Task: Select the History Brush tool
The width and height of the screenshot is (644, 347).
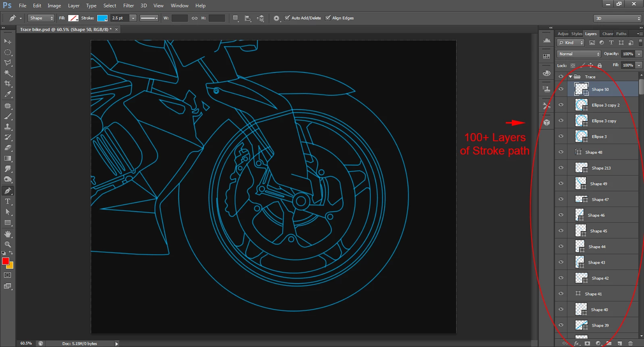Action: tap(8, 137)
